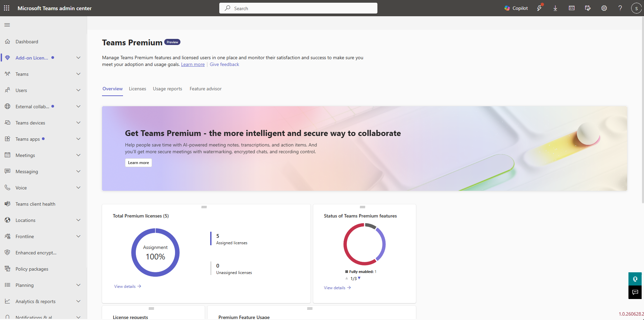Switch to the Licenses tab
Image resolution: width=644 pixels, height=320 pixels.
click(138, 89)
